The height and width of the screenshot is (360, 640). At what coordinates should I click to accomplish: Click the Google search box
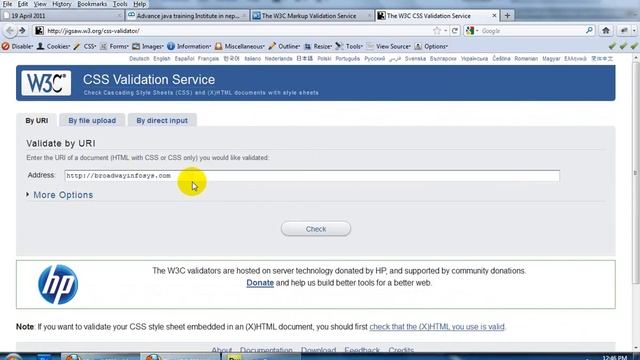[532, 31]
